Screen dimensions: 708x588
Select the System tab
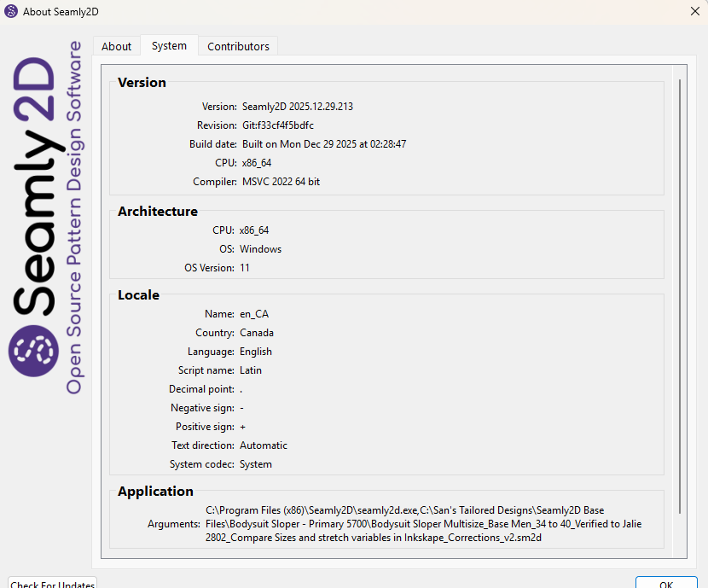[x=169, y=46]
